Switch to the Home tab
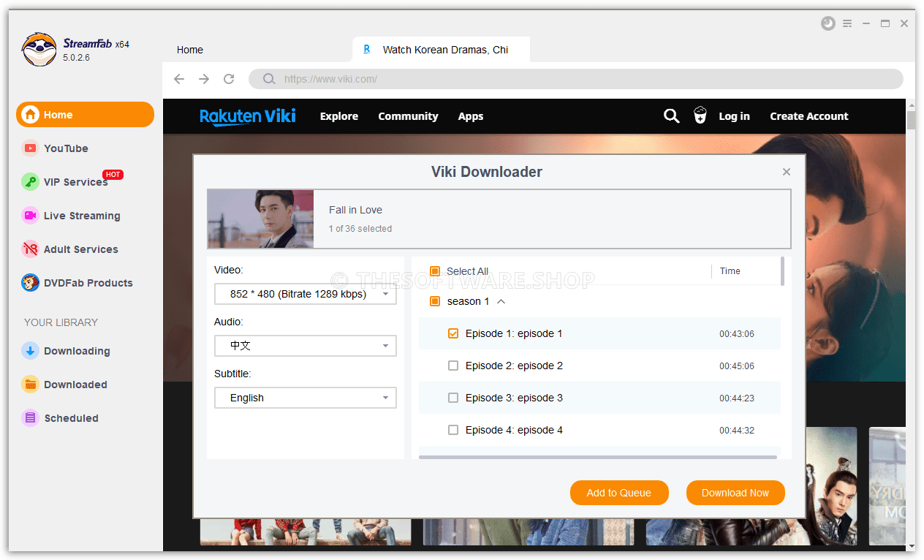924x560 pixels. tap(190, 50)
